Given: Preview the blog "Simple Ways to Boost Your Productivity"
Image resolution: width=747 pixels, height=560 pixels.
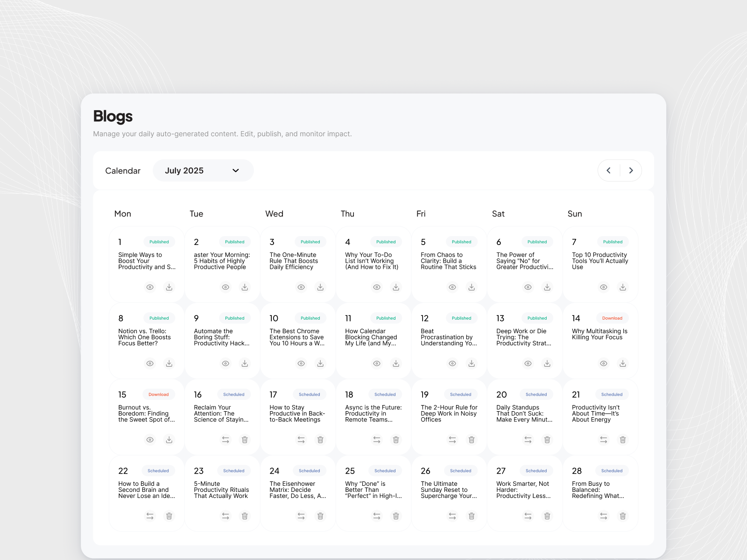Looking at the screenshot, I should pos(149,287).
